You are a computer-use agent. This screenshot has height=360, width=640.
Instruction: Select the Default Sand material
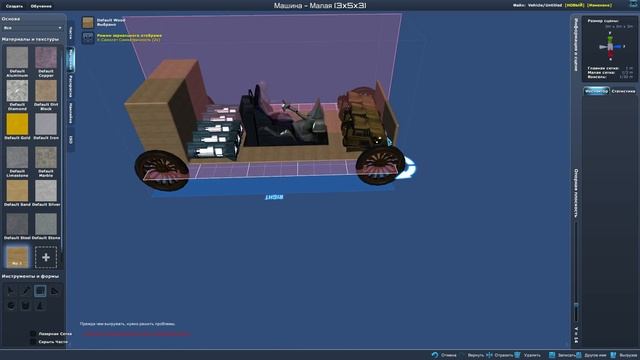pos(17,191)
